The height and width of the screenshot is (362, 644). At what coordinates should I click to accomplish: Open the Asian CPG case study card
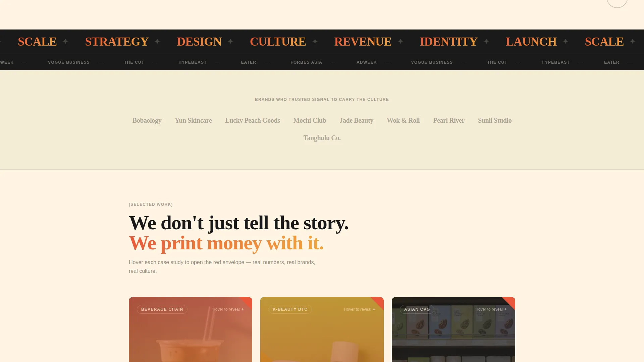[x=453, y=329]
